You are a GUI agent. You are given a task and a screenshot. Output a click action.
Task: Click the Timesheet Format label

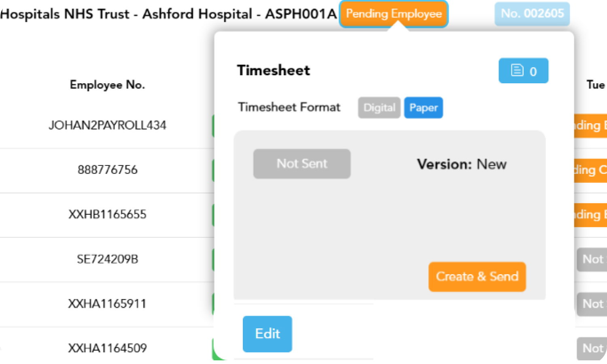click(289, 107)
